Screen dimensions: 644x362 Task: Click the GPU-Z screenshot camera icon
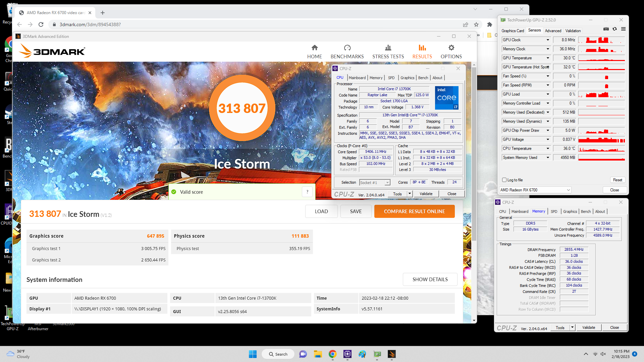606,29
